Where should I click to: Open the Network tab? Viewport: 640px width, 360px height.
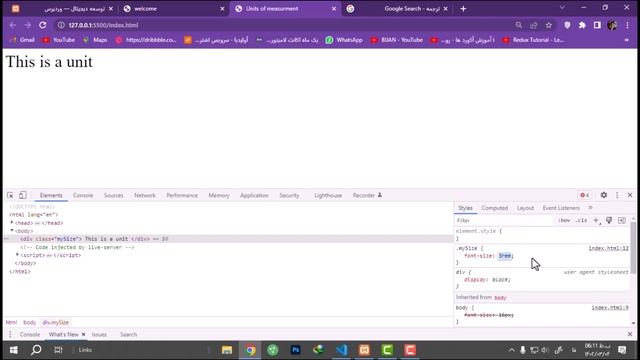[x=145, y=196]
